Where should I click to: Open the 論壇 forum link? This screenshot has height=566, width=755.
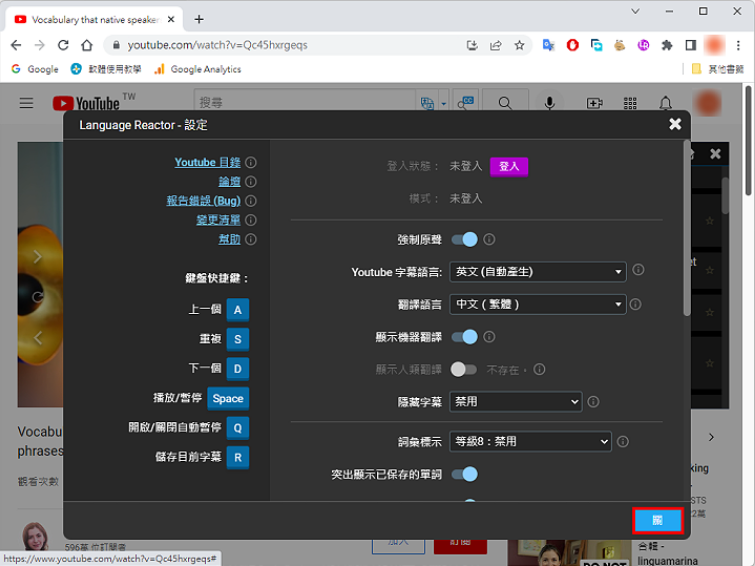point(230,182)
